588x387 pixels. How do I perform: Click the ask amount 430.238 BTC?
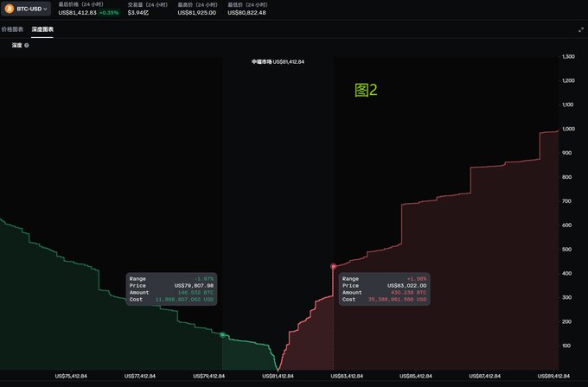coord(409,292)
